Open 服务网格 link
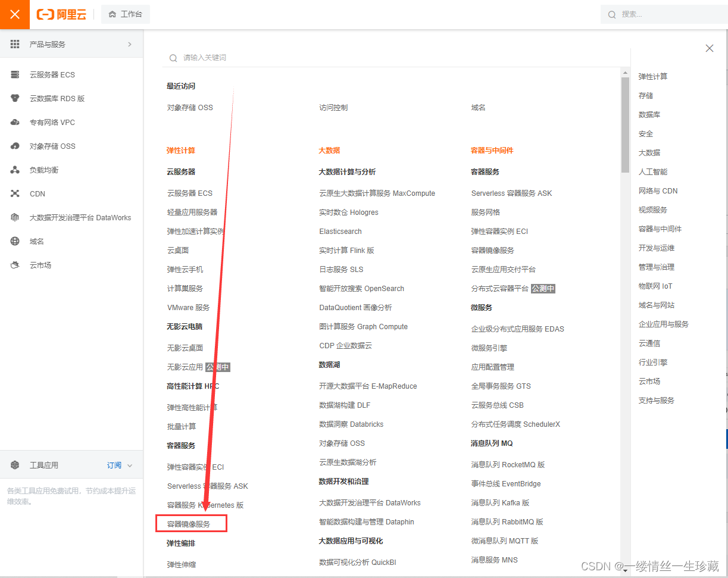Viewport: 728px width, 578px height. [x=486, y=212]
